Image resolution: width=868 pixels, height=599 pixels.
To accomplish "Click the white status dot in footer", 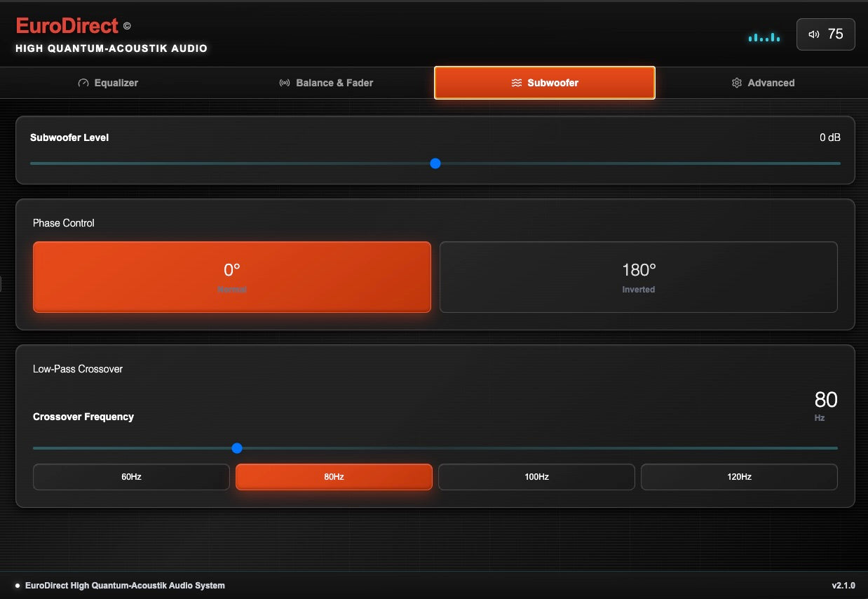I will click(x=18, y=586).
